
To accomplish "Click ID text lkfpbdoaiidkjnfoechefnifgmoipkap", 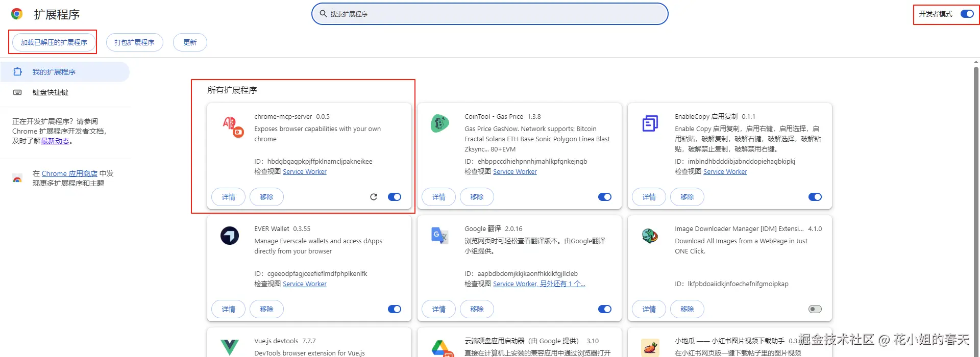I will tap(738, 284).
